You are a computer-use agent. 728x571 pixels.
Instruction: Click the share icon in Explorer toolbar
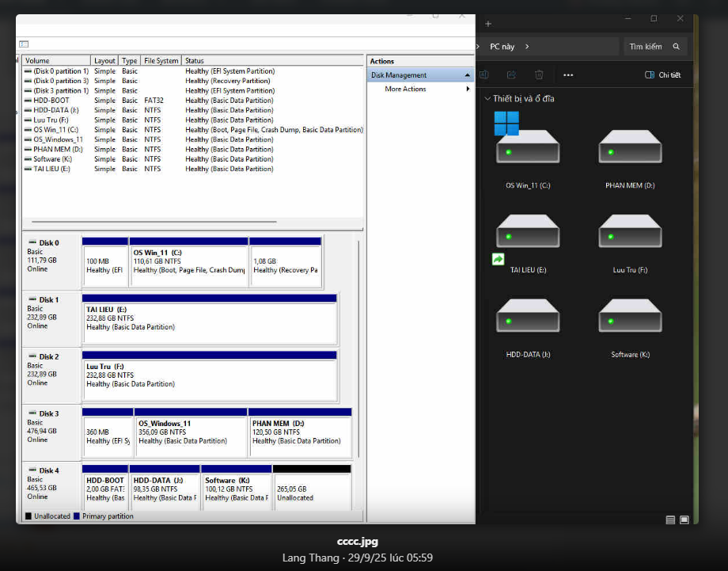pyautogui.click(x=511, y=74)
